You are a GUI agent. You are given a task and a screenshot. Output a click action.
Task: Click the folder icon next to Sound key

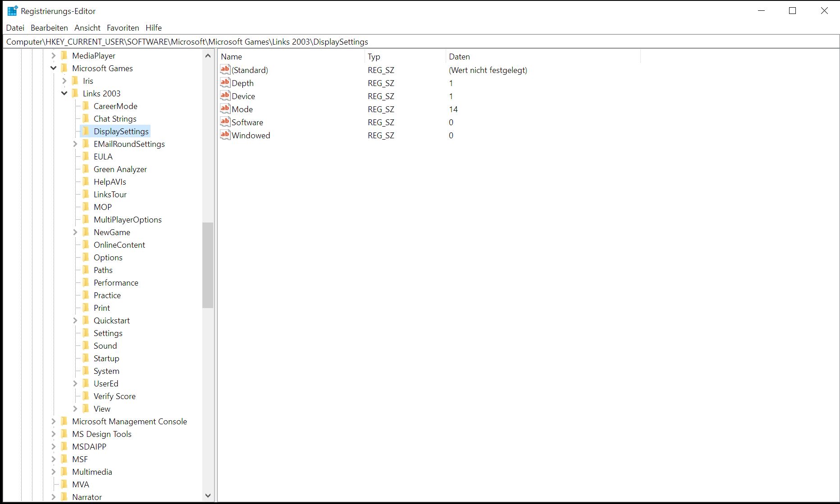click(87, 345)
